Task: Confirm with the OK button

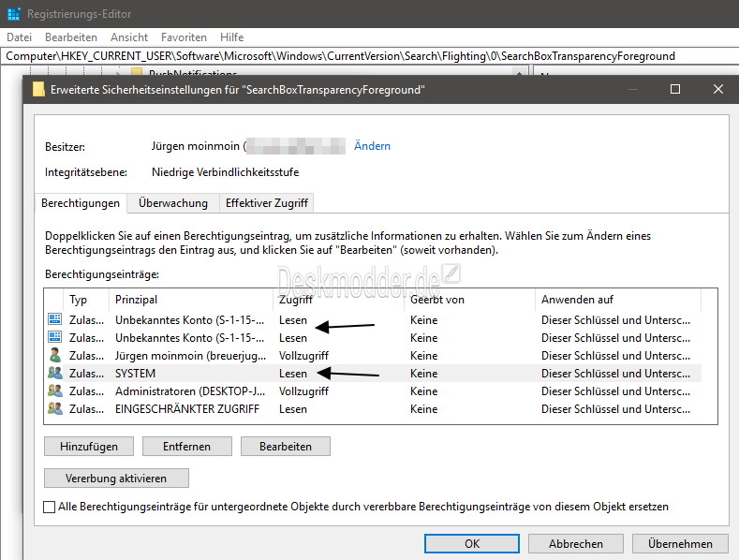Action: (x=472, y=543)
